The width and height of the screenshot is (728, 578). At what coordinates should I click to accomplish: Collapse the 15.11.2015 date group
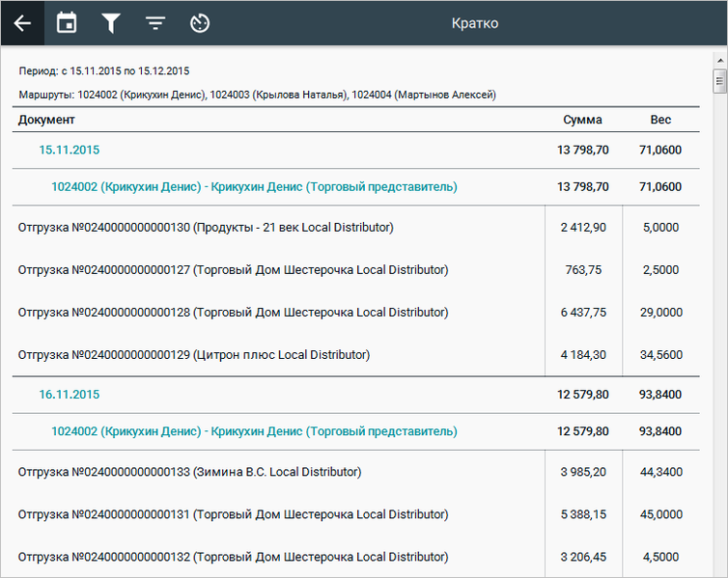pos(69,151)
